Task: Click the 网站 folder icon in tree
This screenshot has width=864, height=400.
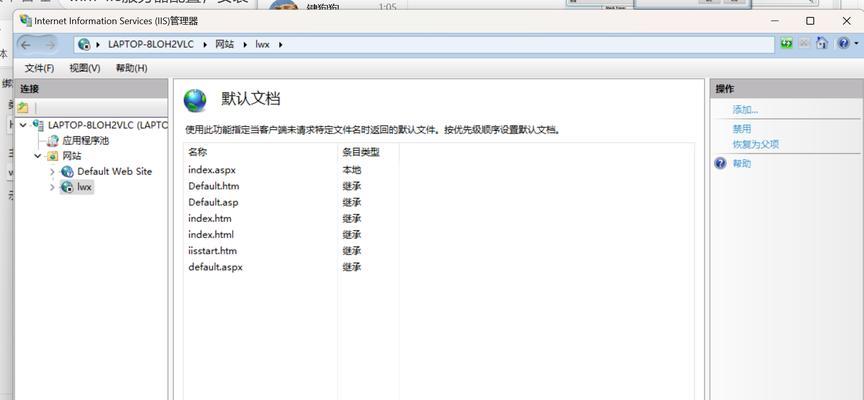Action: click(x=52, y=156)
